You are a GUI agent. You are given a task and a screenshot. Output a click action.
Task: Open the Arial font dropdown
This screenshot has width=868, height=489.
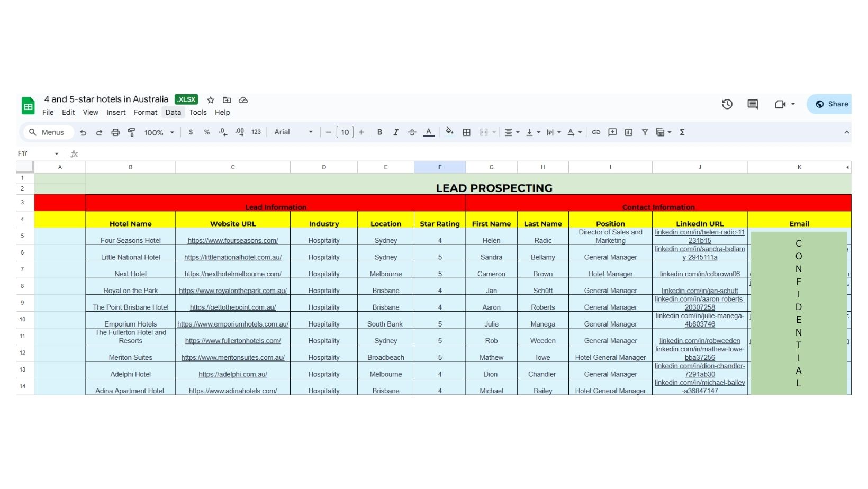pyautogui.click(x=294, y=132)
